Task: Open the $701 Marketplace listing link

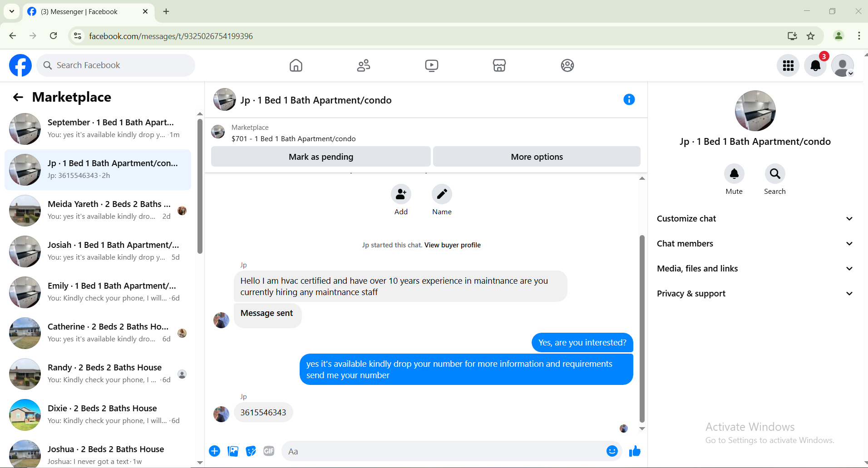Action: pos(294,139)
